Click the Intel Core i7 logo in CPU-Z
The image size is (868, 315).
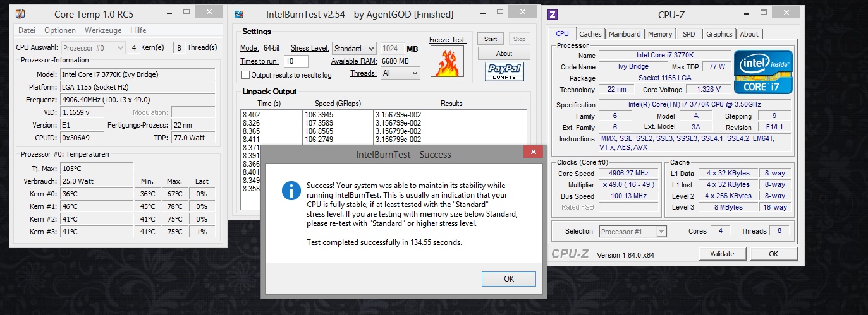(763, 72)
